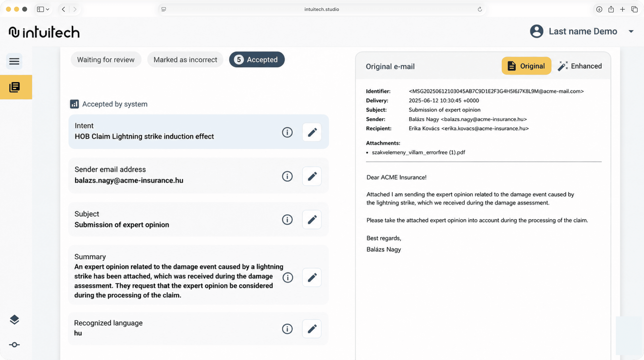The image size is (644, 360).
Task: Reload the page in browser
Action: click(x=480, y=9)
